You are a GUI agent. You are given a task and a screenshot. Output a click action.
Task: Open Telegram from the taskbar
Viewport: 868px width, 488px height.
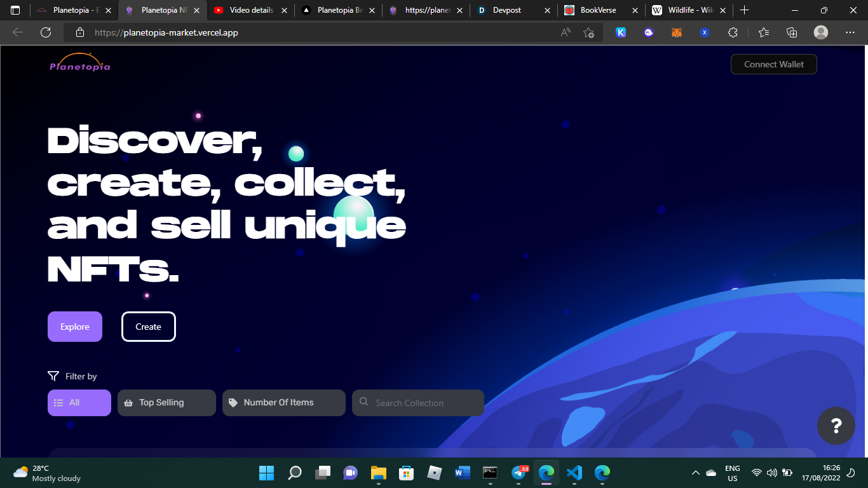(x=519, y=473)
